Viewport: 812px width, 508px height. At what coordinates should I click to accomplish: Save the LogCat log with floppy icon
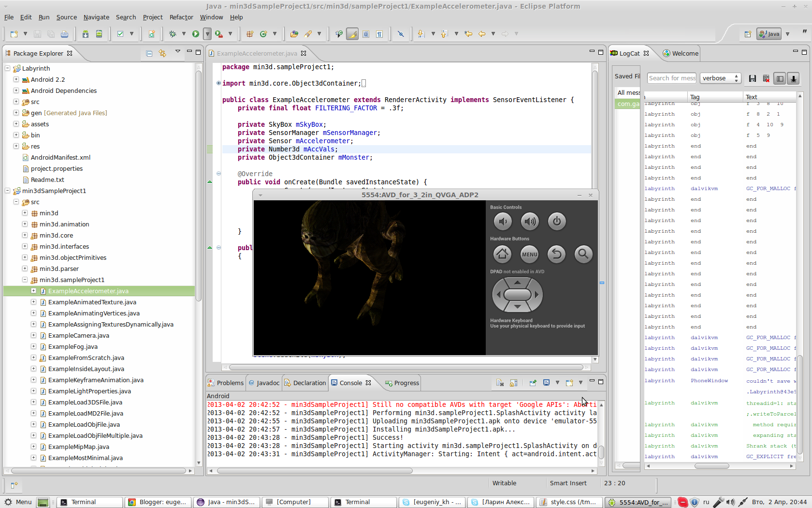(753, 78)
